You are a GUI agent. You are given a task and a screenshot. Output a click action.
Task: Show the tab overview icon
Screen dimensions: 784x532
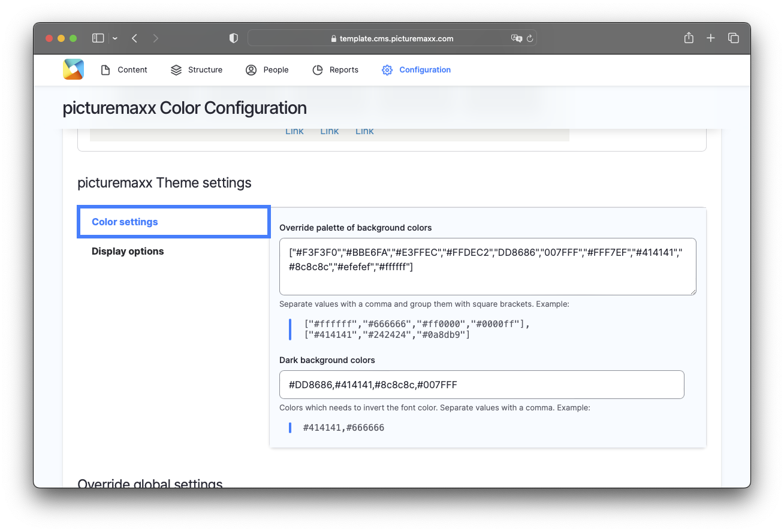click(x=733, y=38)
